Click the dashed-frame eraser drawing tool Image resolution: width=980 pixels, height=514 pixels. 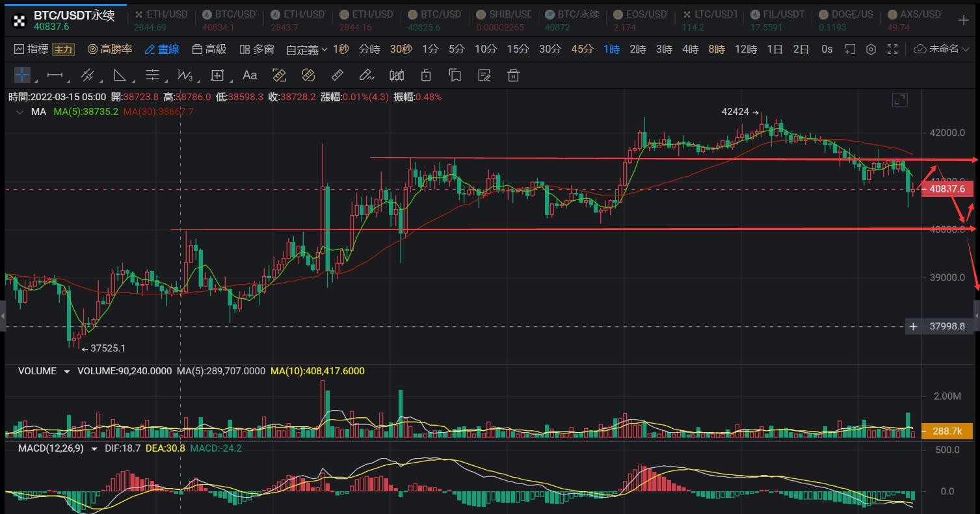click(x=308, y=75)
